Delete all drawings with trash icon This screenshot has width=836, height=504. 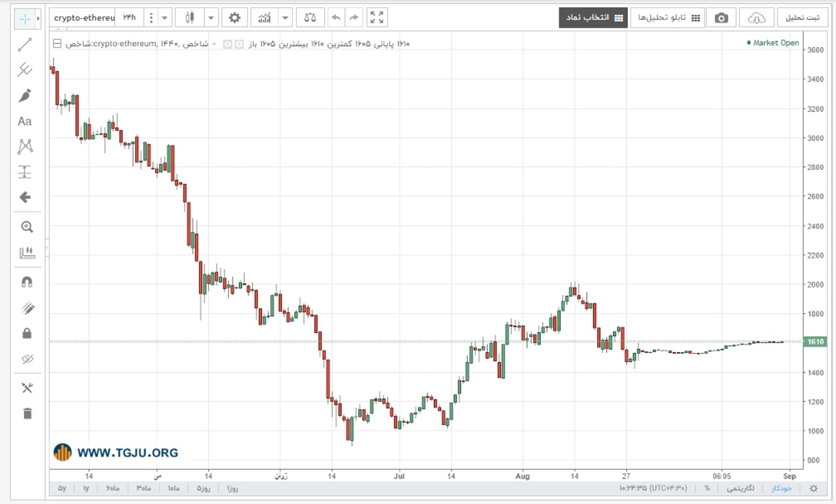[x=26, y=413]
